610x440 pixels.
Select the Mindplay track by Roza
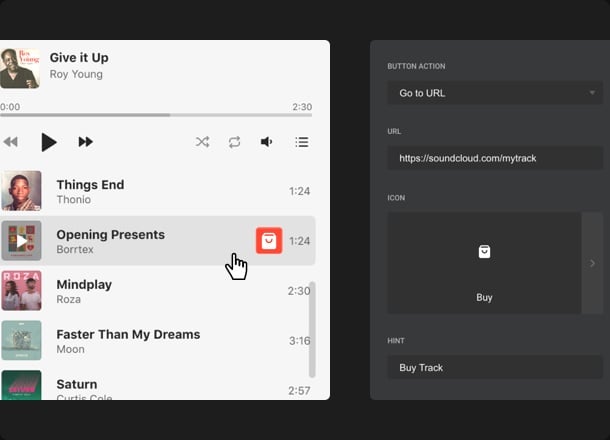pos(158,291)
